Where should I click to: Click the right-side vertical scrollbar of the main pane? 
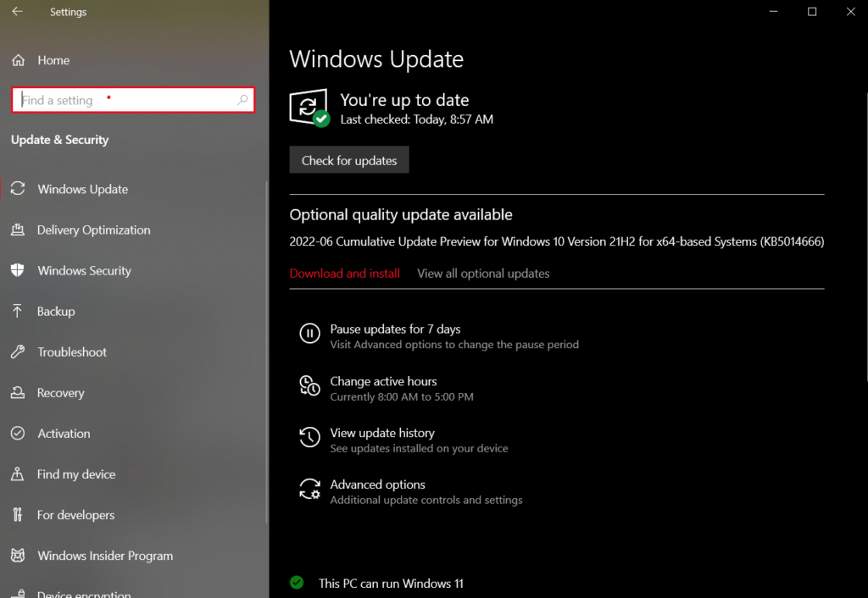click(865, 238)
